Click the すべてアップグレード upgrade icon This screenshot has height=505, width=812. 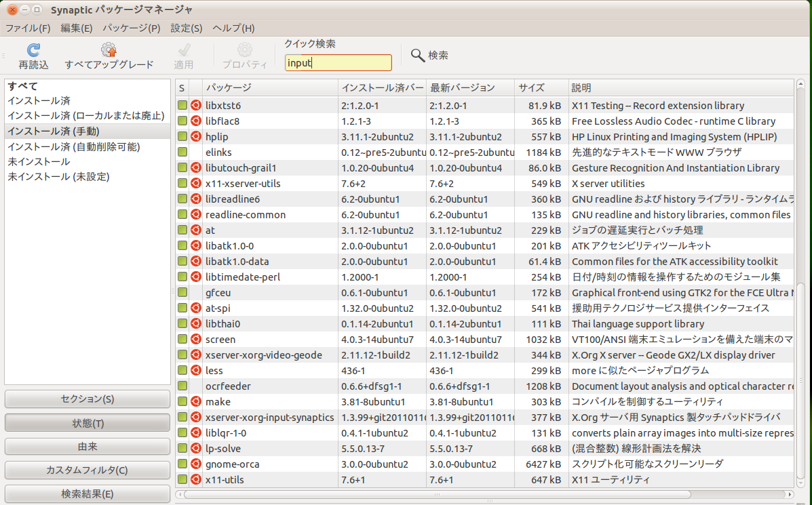(x=109, y=49)
